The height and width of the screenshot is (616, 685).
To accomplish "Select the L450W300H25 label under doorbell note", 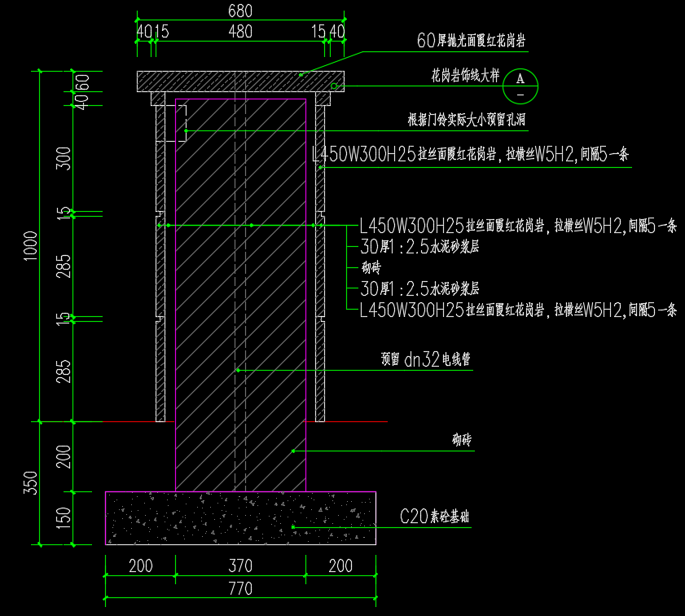I will pos(470,154).
